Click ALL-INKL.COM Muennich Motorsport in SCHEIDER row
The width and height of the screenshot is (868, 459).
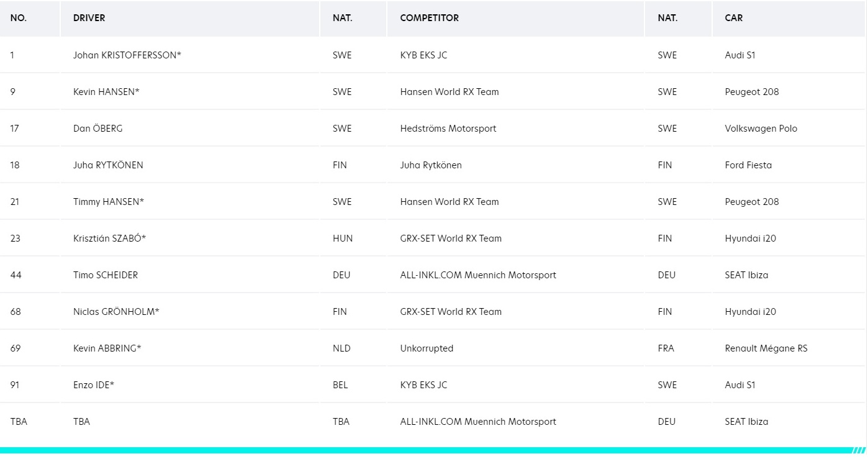478,275
